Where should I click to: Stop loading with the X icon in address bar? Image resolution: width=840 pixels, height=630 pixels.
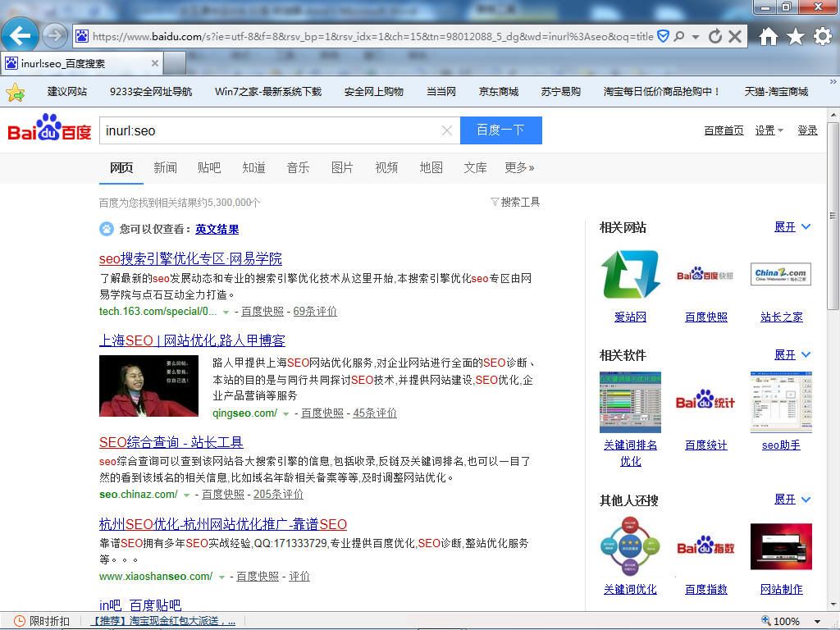(735, 36)
